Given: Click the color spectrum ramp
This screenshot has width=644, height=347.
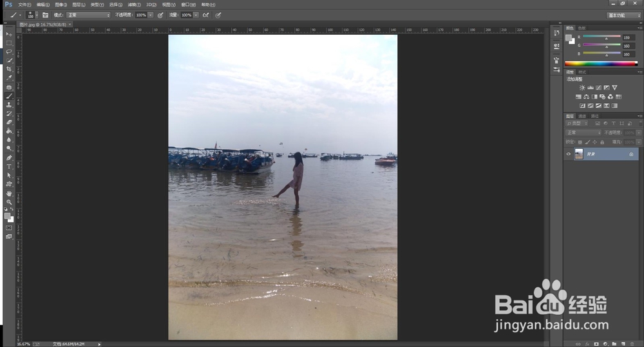Looking at the screenshot, I should [x=601, y=64].
